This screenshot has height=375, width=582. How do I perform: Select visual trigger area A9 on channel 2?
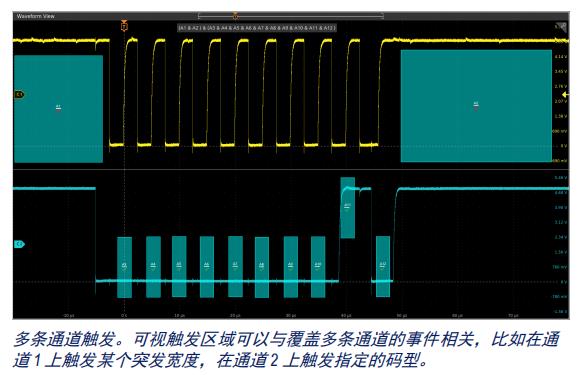(x=291, y=267)
